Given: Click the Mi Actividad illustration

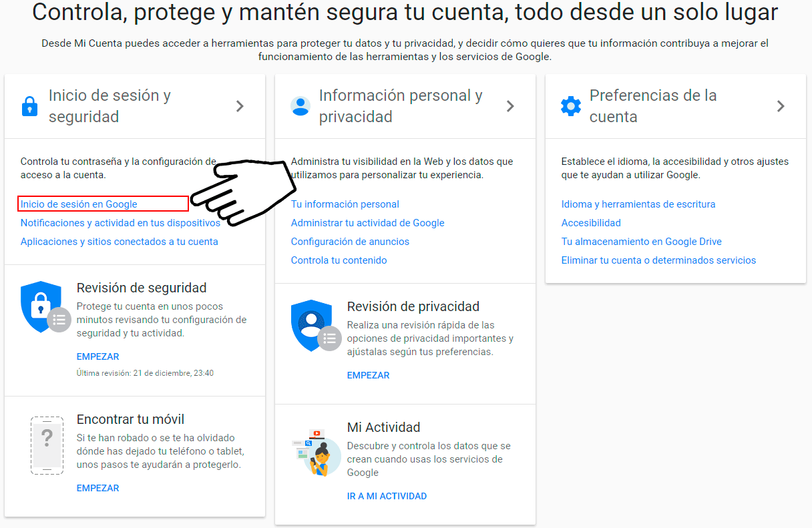Looking at the screenshot, I should [317, 453].
